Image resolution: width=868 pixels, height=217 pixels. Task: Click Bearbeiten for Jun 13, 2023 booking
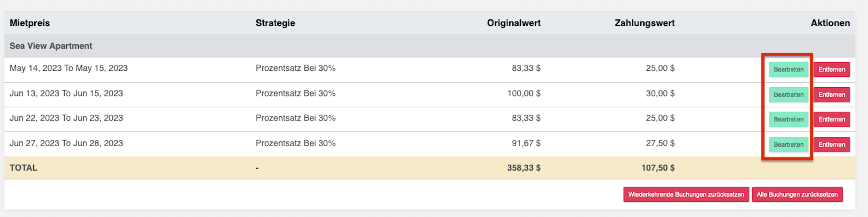(x=788, y=95)
